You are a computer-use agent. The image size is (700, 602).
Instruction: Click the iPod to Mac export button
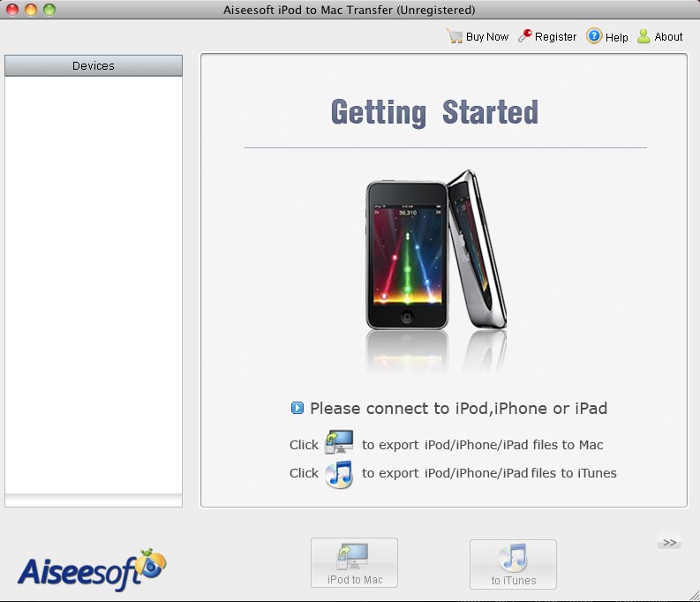(x=355, y=563)
